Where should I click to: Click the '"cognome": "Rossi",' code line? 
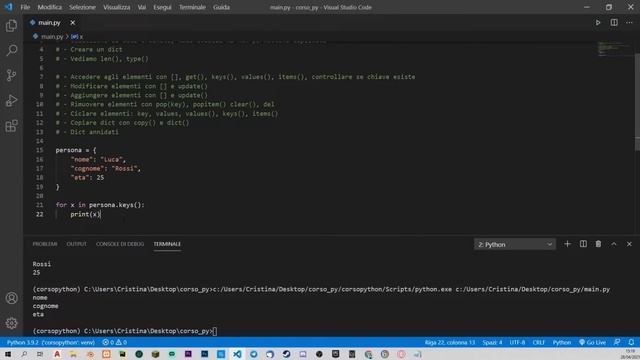[105, 169]
